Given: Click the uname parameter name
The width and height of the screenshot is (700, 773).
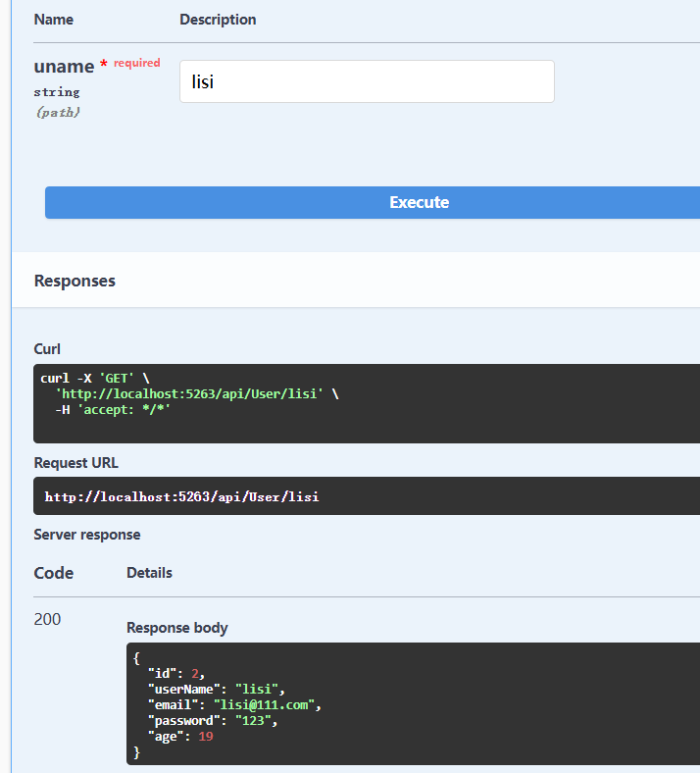Looking at the screenshot, I should click(64, 66).
